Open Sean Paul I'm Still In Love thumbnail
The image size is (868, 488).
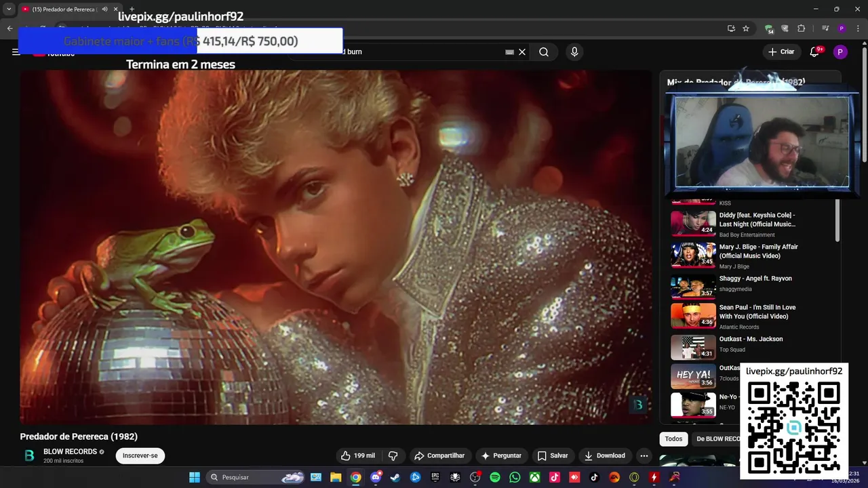[x=693, y=315]
